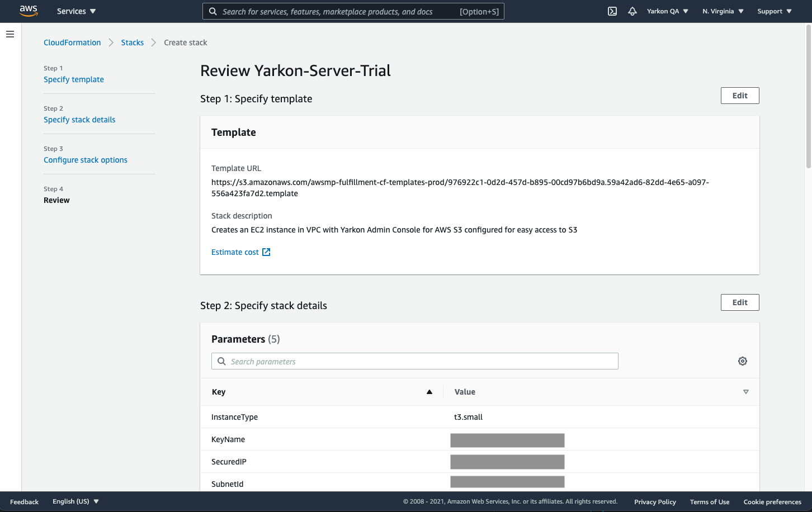Open parameters table settings gear
Screen dimensions: 812x512
pyautogui.click(x=743, y=361)
